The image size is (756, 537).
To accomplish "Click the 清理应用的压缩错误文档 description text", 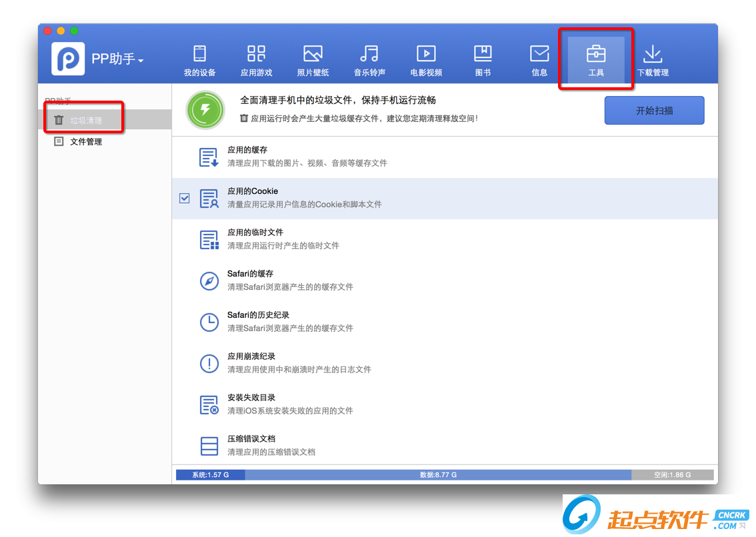I will [271, 452].
